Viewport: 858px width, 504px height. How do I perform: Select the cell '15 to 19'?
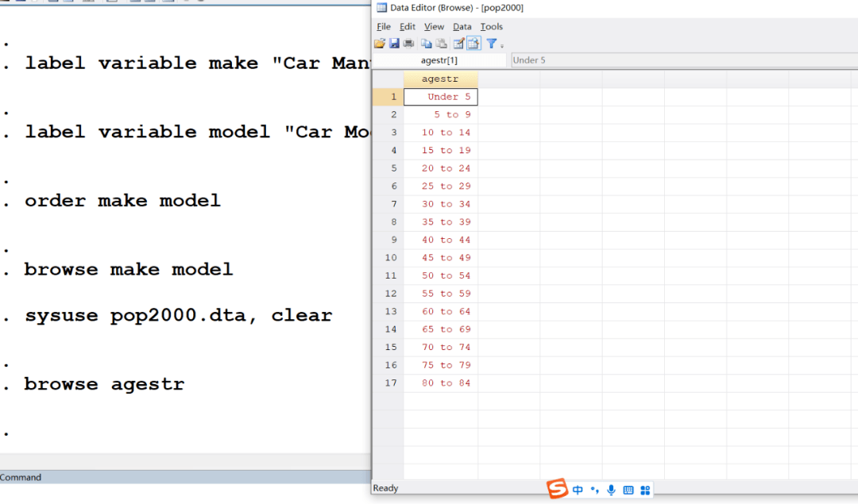440,150
